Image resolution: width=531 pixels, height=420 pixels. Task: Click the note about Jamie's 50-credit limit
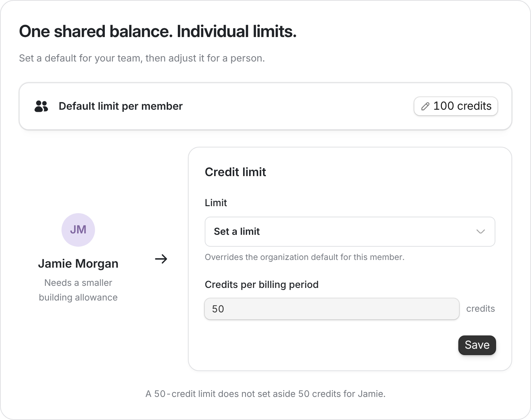point(265,394)
